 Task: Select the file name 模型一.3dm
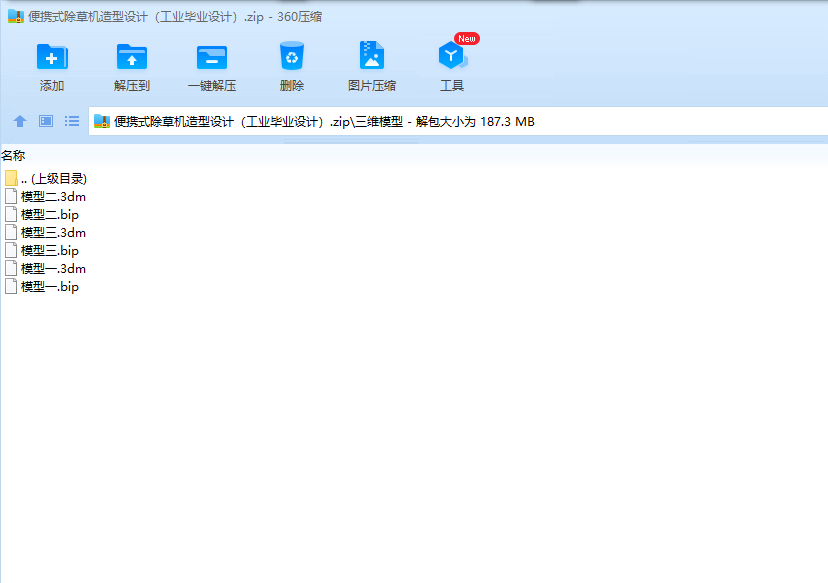(53, 268)
